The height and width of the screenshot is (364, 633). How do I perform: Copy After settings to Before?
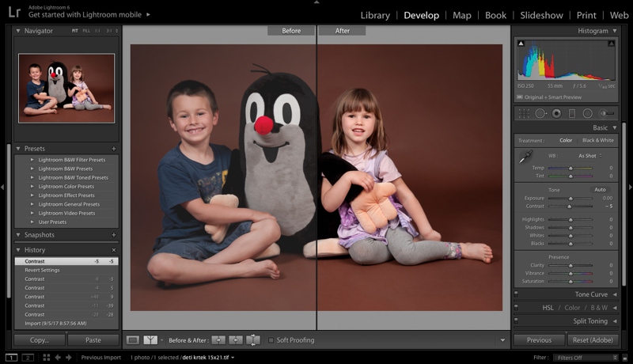click(x=236, y=340)
